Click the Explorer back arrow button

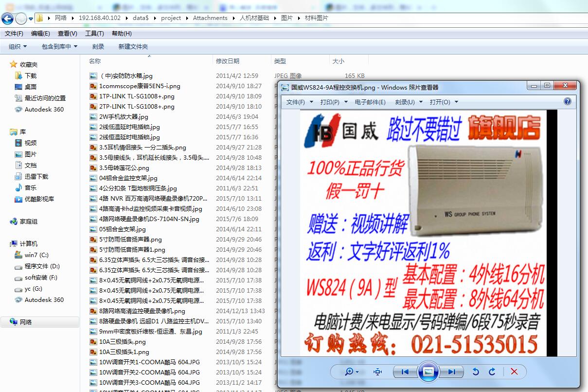pyautogui.click(x=7, y=19)
